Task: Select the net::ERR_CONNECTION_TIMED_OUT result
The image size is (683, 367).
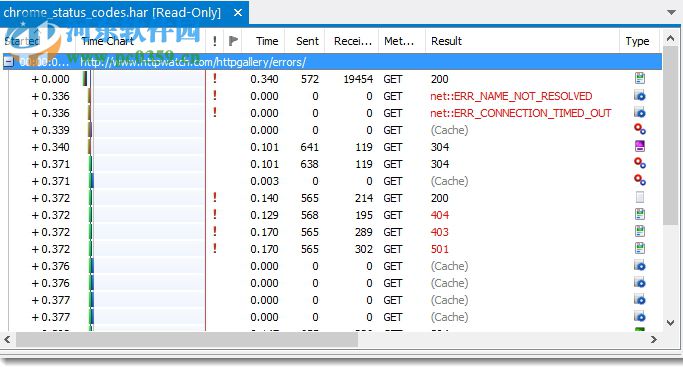Action: (x=521, y=113)
